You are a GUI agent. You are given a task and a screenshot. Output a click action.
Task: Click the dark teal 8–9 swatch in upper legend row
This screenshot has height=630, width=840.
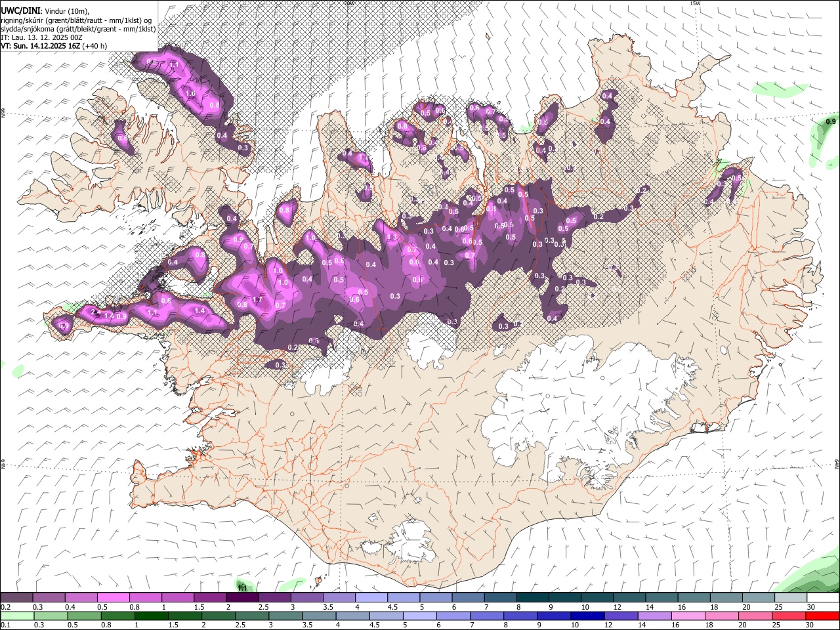[532, 598]
